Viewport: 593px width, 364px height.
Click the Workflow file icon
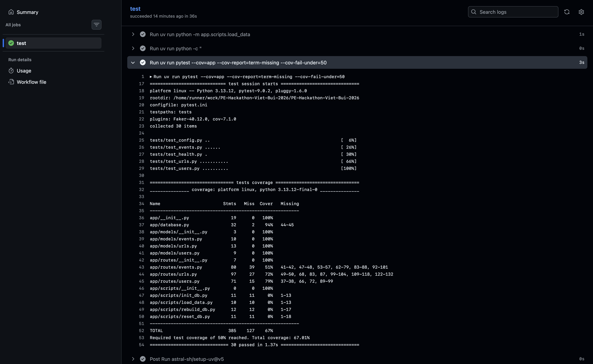coord(11,82)
